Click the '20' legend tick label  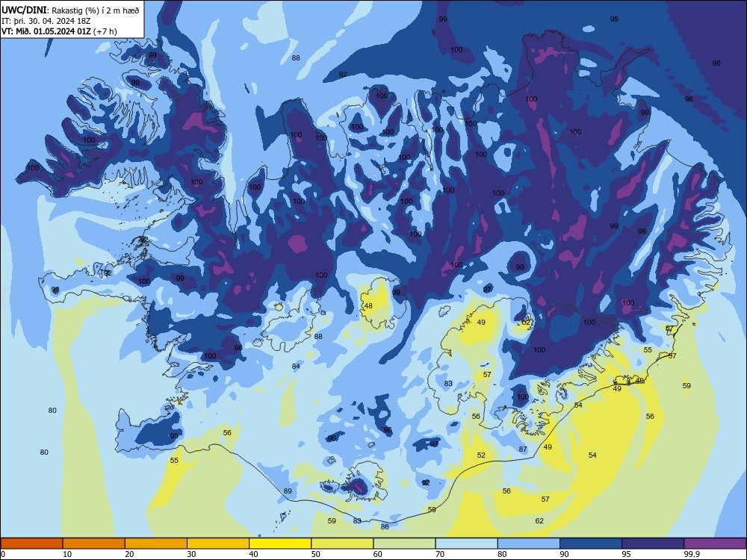[129, 554]
